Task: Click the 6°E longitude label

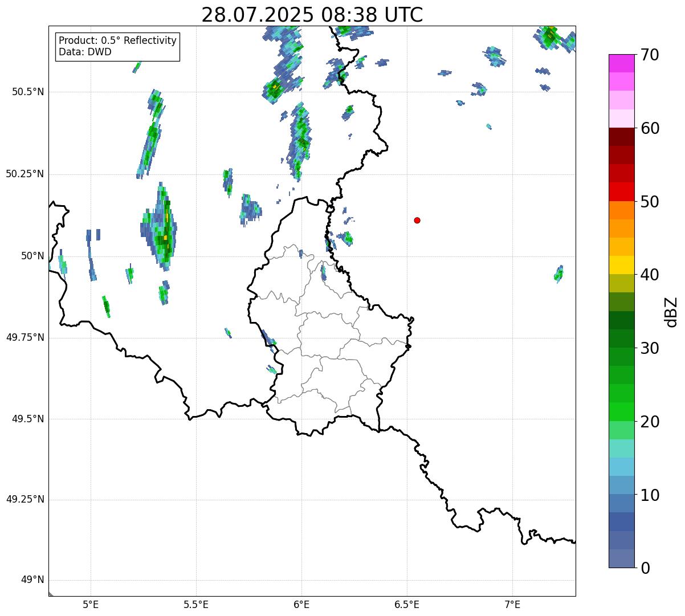Action: pyautogui.click(x=301, y=604)
